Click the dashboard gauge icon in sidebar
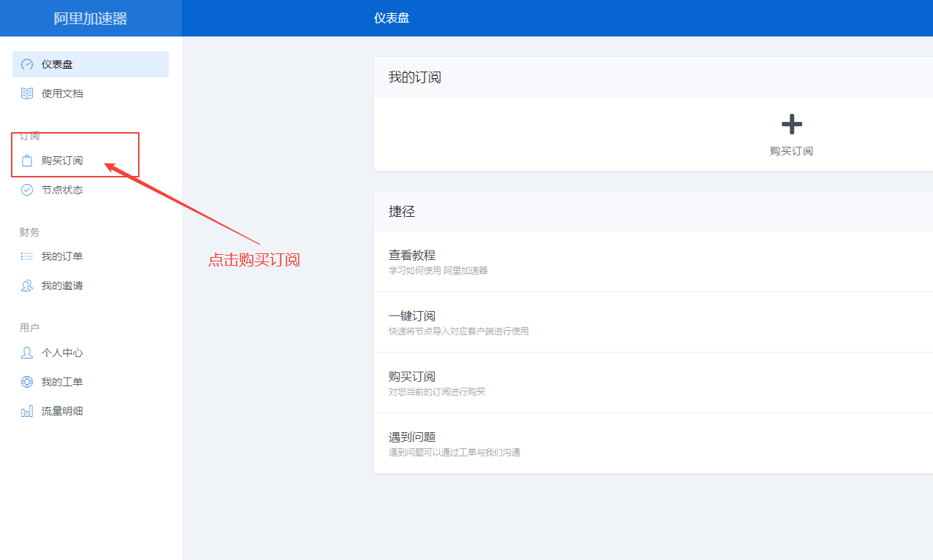933x560 pixels. click(x=27, y=64)
